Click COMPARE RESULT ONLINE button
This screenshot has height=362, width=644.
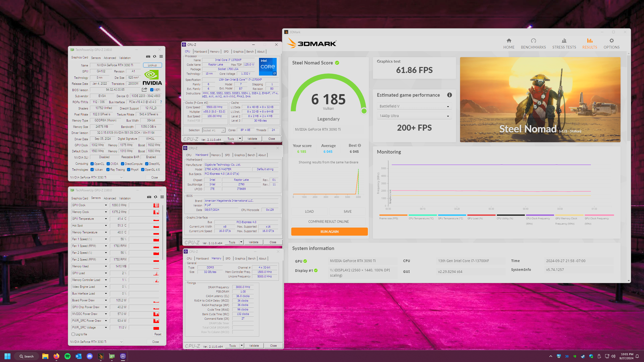(328, 222)
